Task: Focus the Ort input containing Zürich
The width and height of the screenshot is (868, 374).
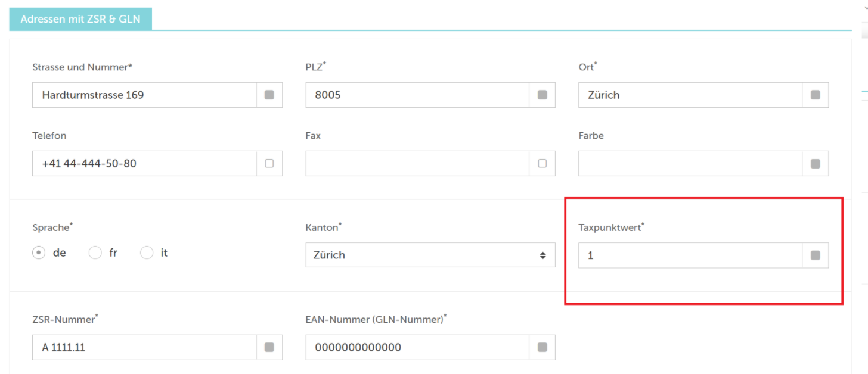Action: (x=690, y=95)
